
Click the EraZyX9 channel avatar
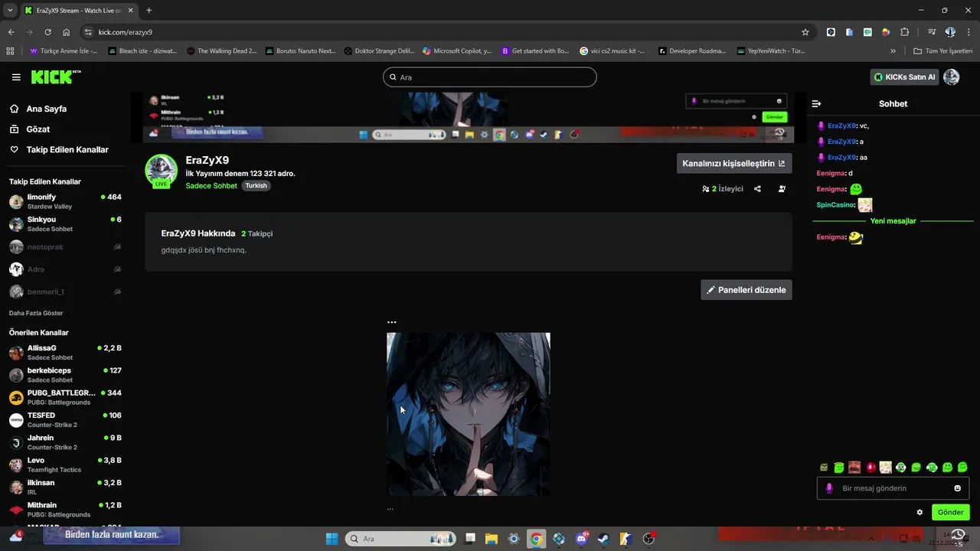point(161,170)
